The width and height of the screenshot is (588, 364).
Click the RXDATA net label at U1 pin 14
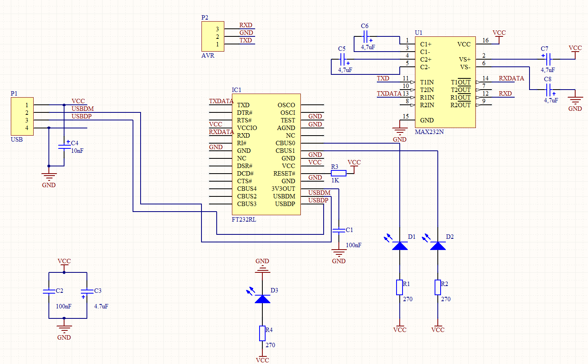(511, 78)
